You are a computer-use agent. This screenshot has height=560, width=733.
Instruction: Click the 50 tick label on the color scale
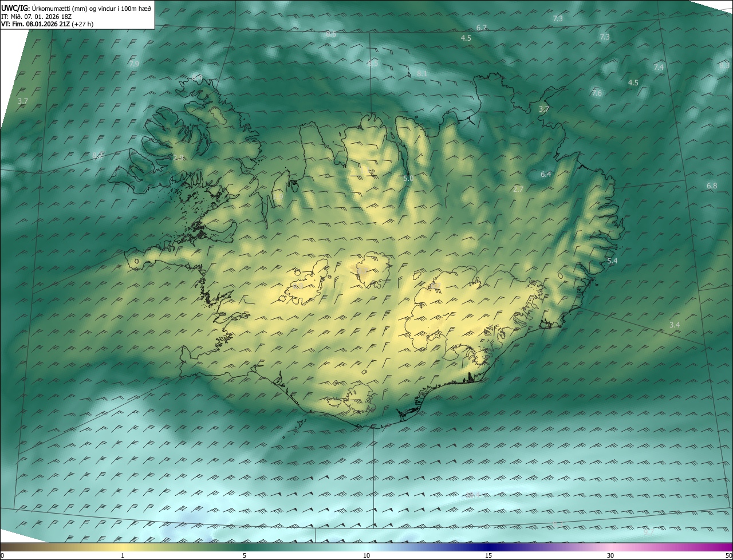(728, 555)
